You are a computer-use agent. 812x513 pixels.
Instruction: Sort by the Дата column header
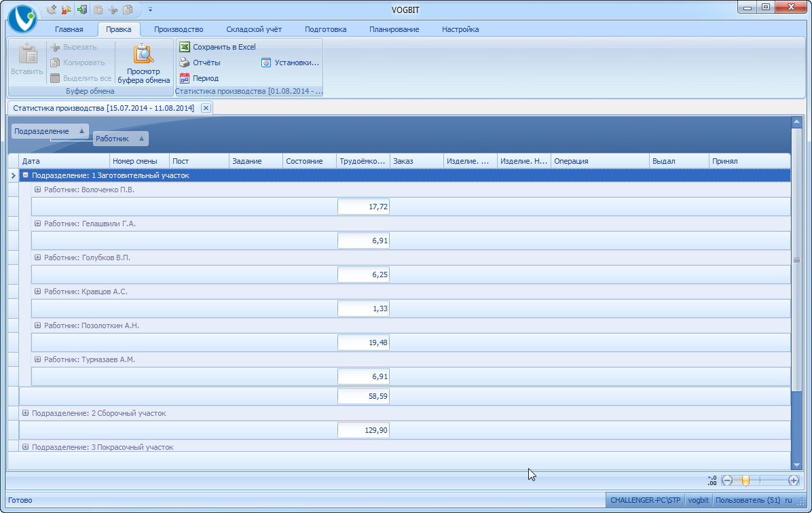click(x=64, y=161)
